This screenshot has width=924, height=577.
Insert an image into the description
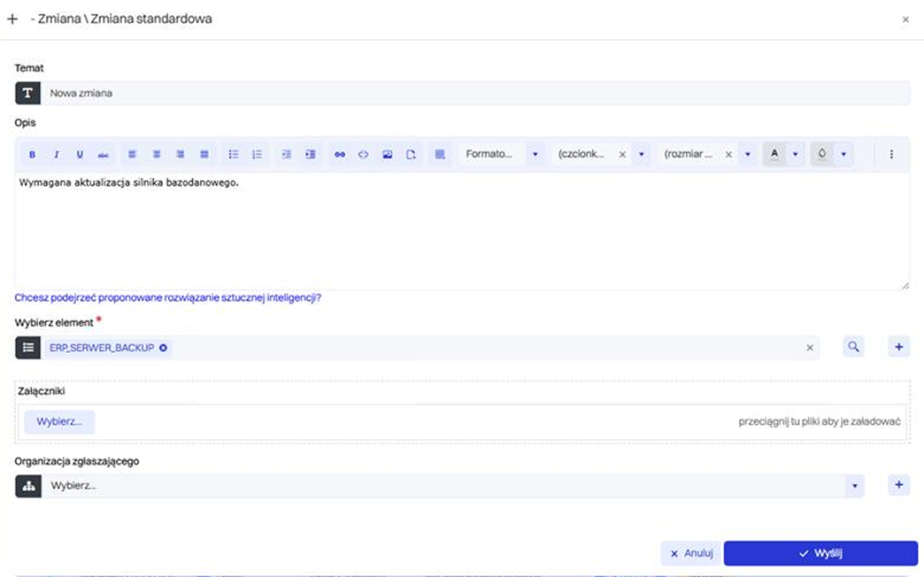click(x=387, y=154)
